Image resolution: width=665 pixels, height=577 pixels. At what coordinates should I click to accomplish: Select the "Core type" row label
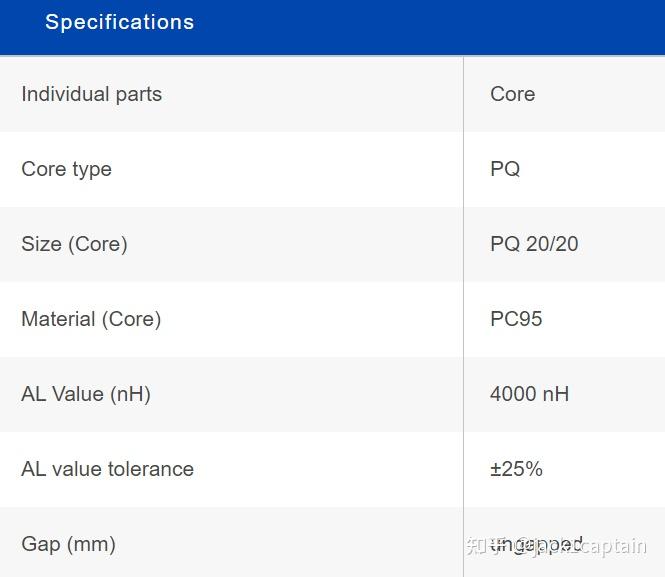pyautogui.click(x=66, y=169)
